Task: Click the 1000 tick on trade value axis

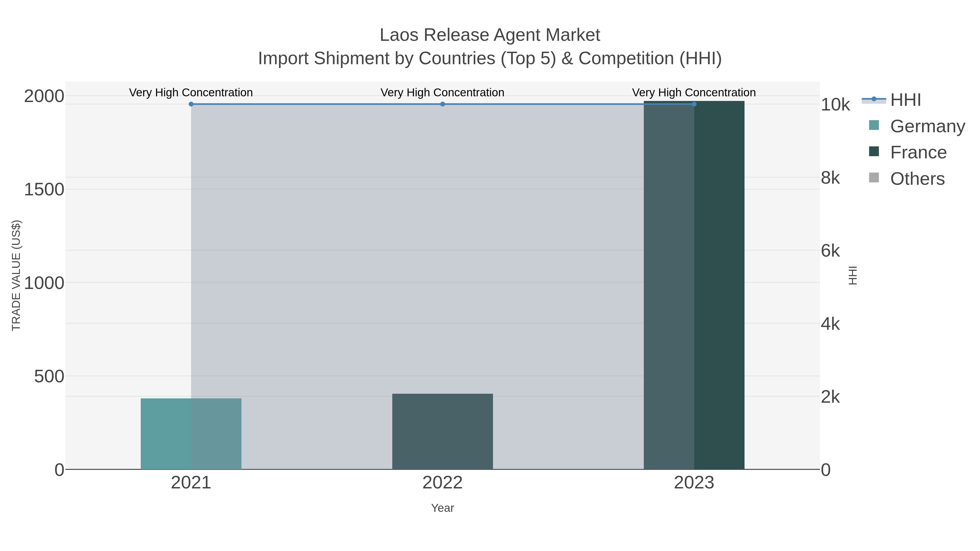Action: [x=44, y=283]
